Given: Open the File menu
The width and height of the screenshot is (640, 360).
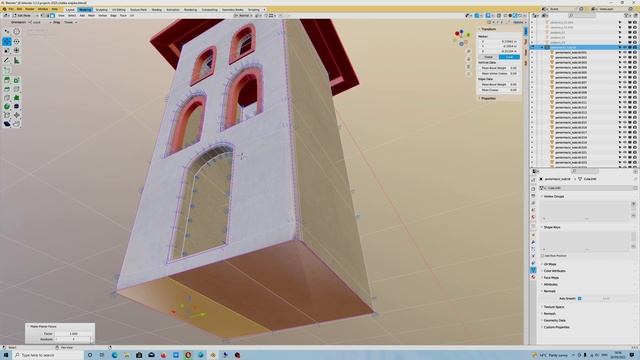Looking at the screenshot, I should pyautogui.click(x=11, y=9).
